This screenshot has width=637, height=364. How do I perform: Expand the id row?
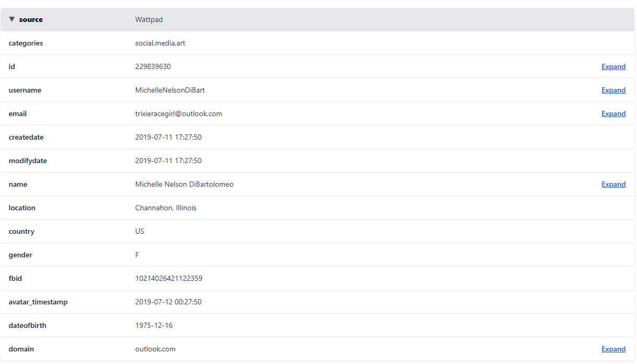[x=613, y=66]
